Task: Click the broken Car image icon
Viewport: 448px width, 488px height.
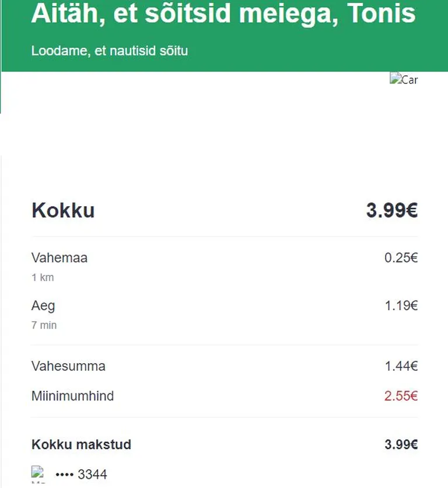Action: click(x=404, y=79)
